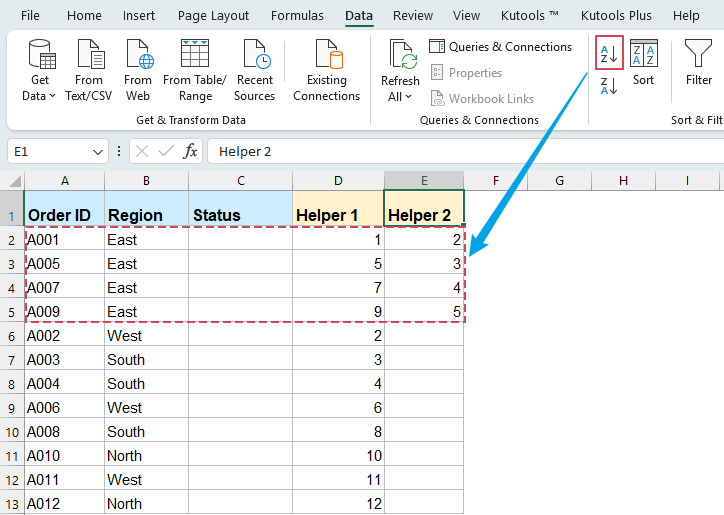Expand the Get Data dropdown arrow
The height and width of the screenshot is (515, 724).
52,96
